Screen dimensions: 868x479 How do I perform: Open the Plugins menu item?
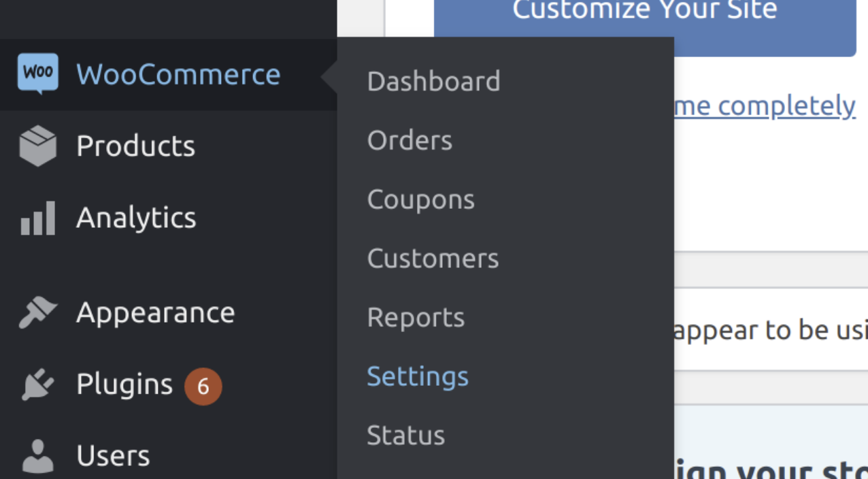tap(124, 384)
